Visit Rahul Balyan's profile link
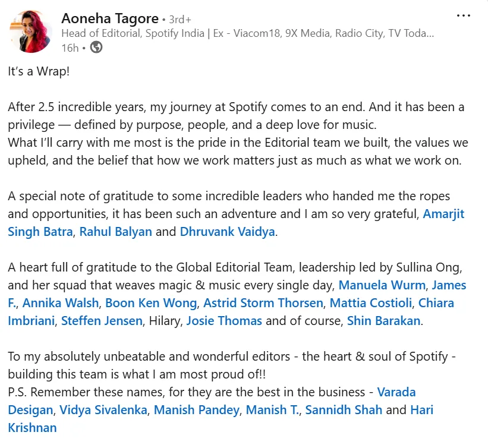The image size is (488, 448). coord(116,232)
